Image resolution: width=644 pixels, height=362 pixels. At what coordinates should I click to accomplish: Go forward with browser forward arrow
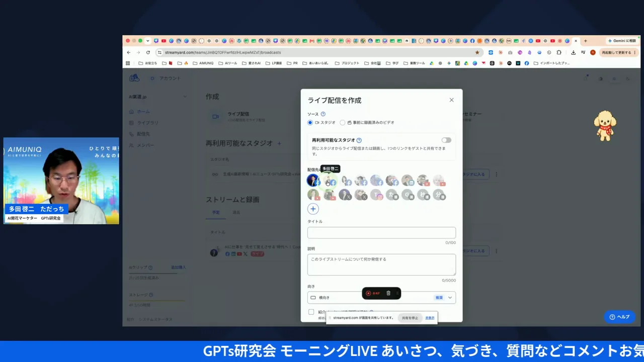(x=138, y=52)
